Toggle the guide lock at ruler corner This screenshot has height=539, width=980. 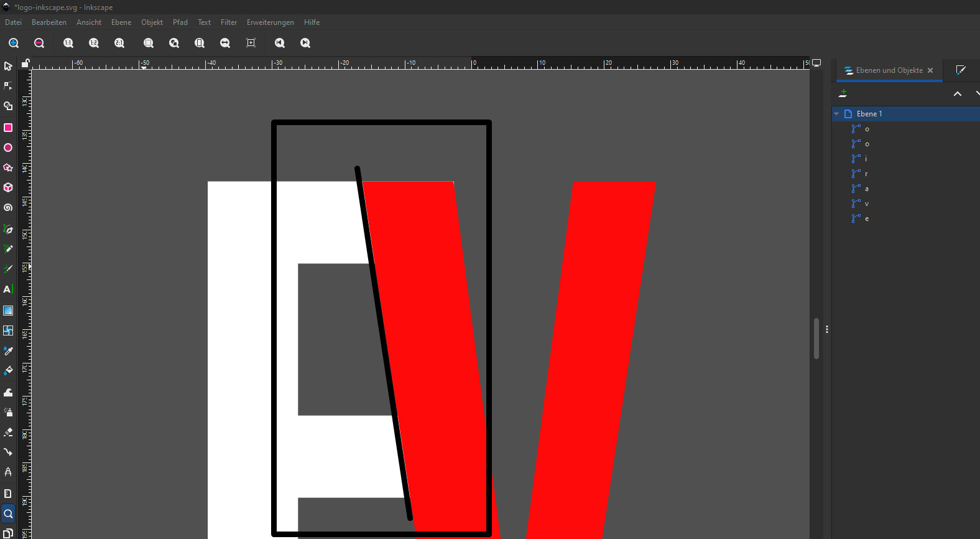coord(25,63)
